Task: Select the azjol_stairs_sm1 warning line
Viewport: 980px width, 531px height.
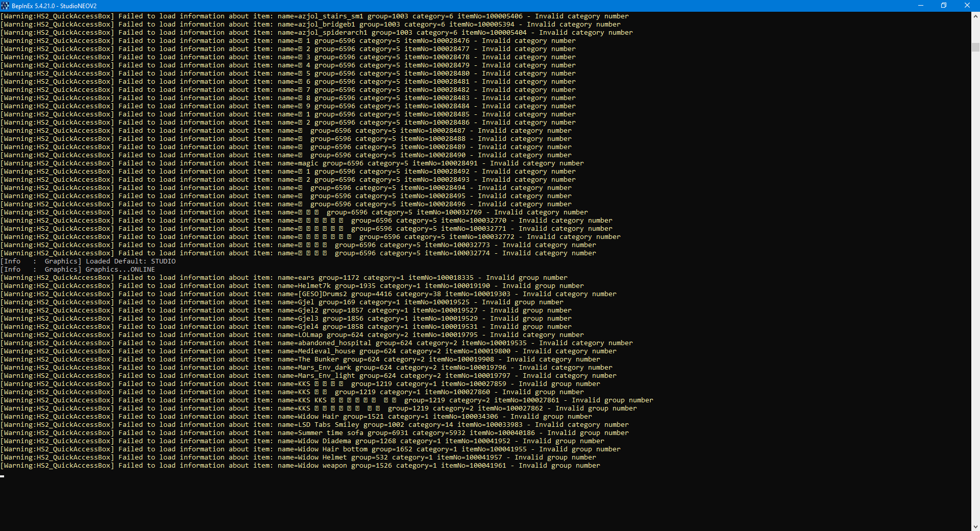Action: pos(314,16)
